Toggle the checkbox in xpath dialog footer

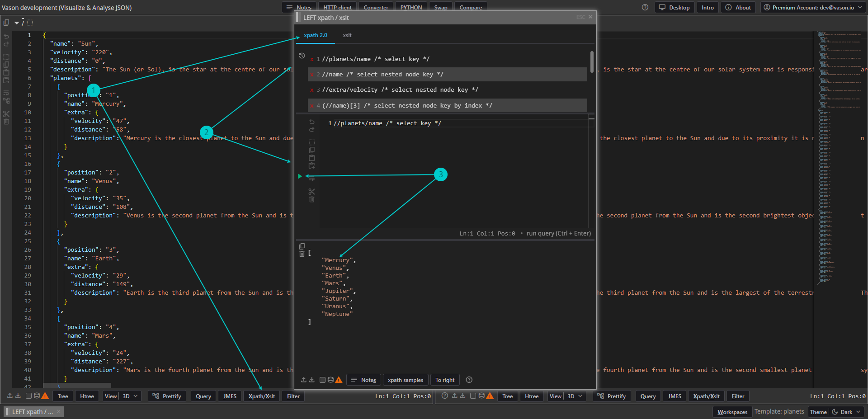[322, 380]
